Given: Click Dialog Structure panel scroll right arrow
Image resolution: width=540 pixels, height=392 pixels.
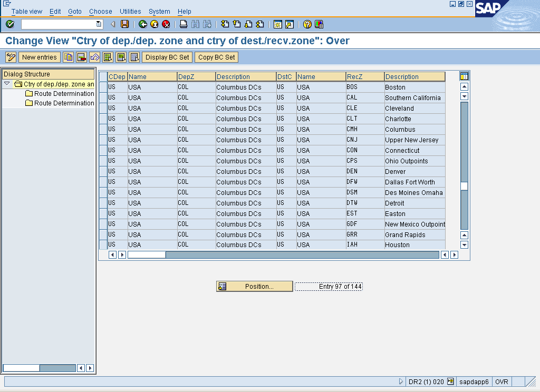Looking at the screenshot, I should coord(90,368).
